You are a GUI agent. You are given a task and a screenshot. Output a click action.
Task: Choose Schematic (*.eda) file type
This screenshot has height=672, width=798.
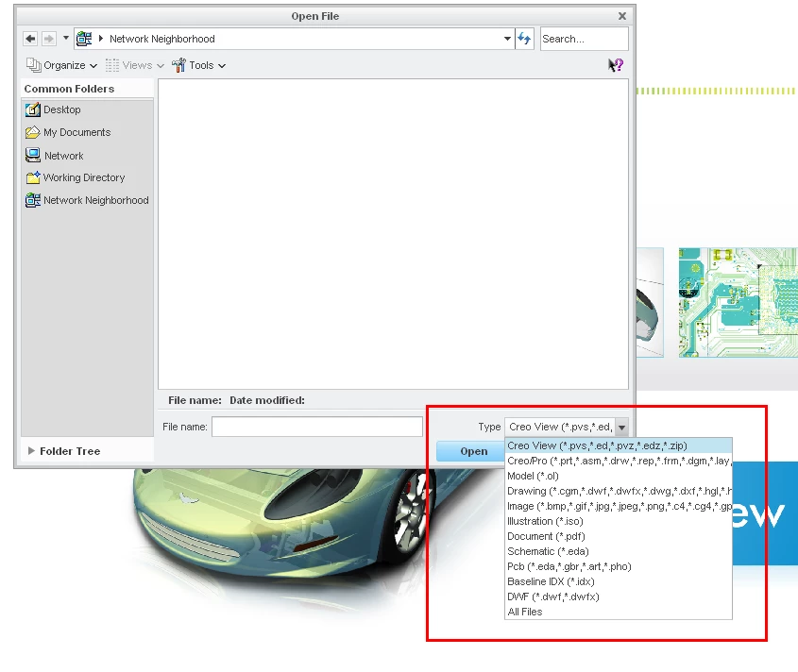click(x=619, y=551)
